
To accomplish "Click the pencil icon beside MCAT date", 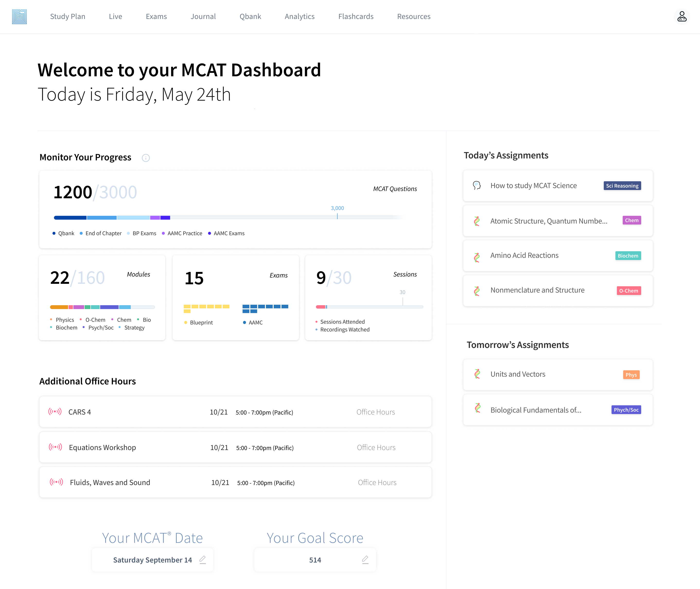I will [203, 560].
